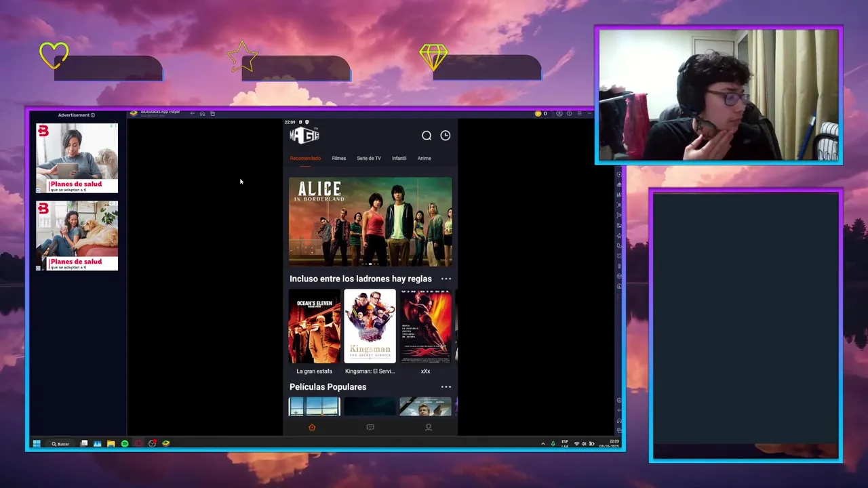The width and height of the screenshot is (868, 488).
Task: Tap the middle TV icon in bottom navigation
Action: pos(370,428)
